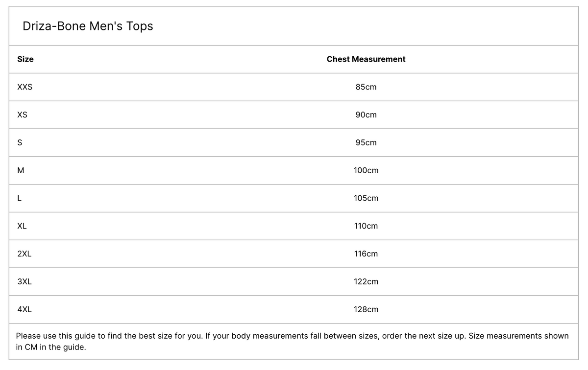
Task: Click the Driza-Bone Men's Tops title
Action: 88,26
